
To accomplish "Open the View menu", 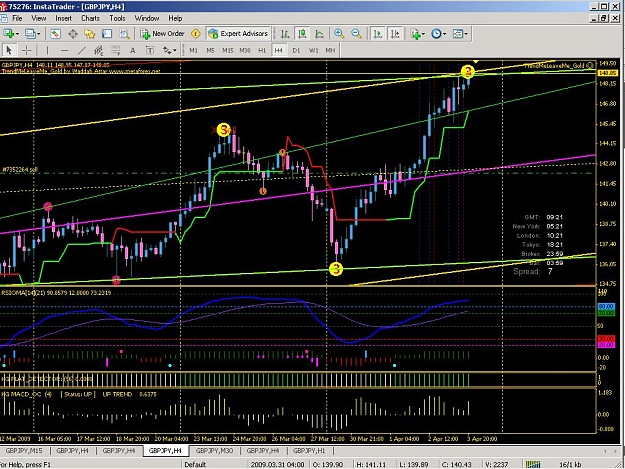I will point(39,18).
